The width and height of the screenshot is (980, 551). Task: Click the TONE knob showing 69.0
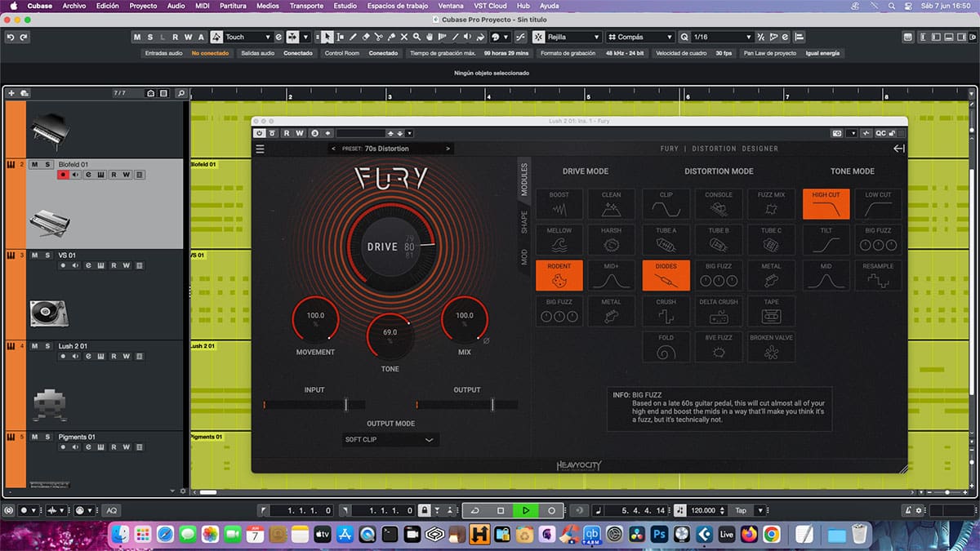coord(390,336)
